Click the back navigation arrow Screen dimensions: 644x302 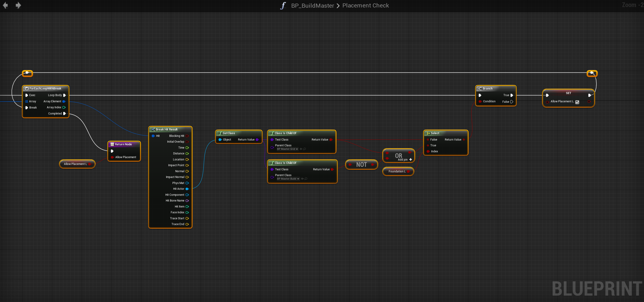(6, 5)
